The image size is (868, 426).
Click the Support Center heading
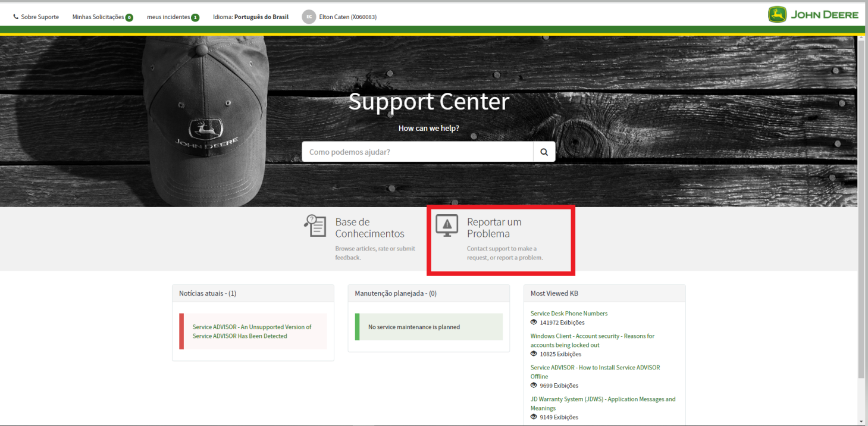429,102
